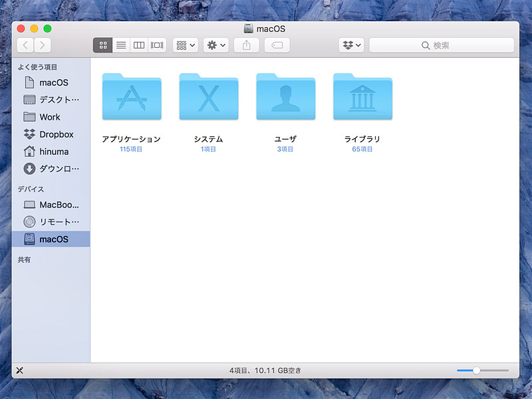Open the gear action menu

[x=215, y=45]
